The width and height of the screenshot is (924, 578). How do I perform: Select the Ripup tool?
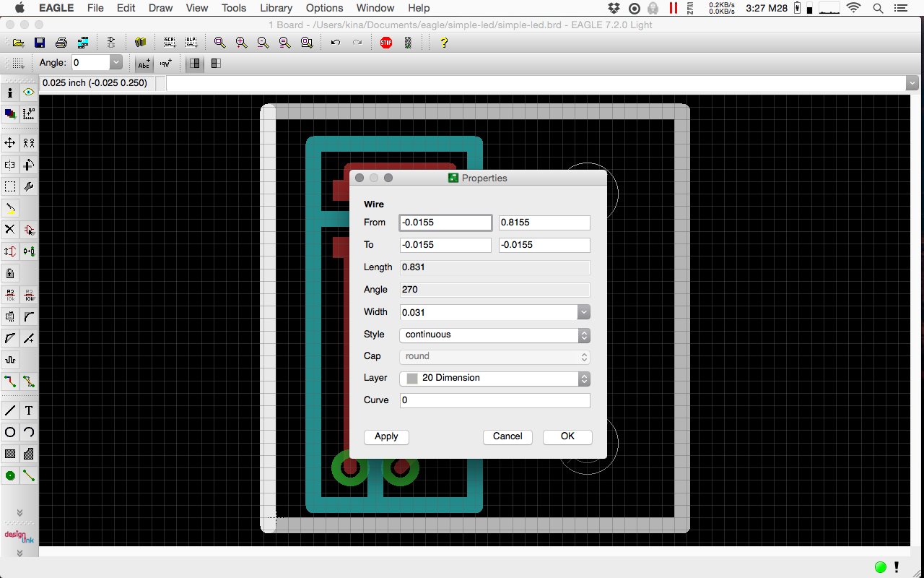pyautogui.click(x=29, y=381)
